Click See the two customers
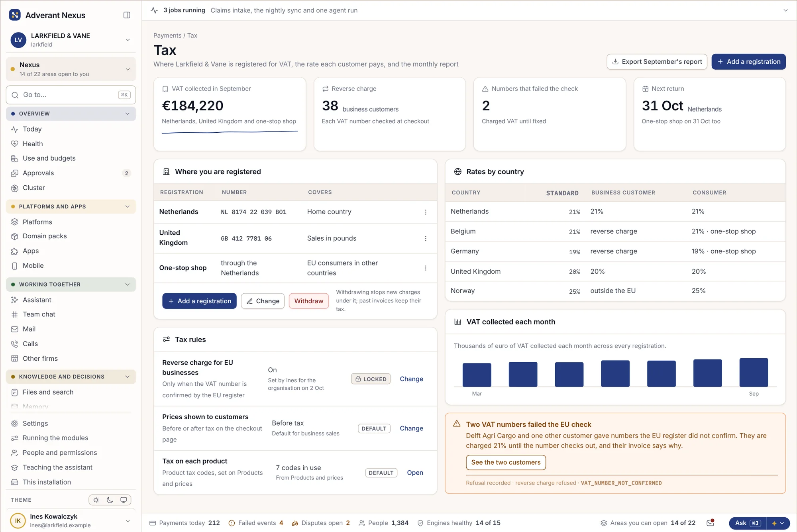The height and width of the screenshot is (532, 797). tap(506, 462)
